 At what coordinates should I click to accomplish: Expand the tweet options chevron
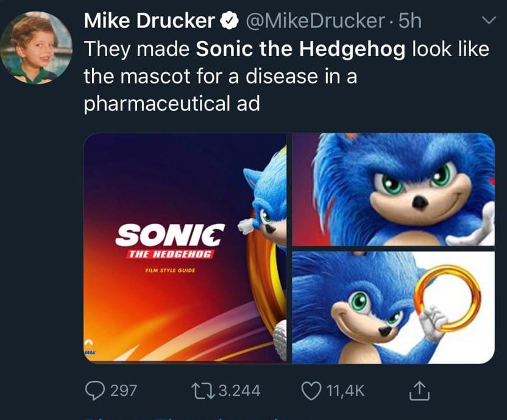click(x=488, y=21)
